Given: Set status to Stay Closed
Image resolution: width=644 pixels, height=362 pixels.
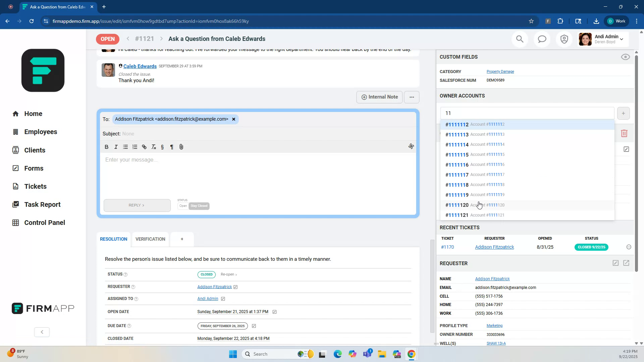Looking at the screenshot, I should [x=199, y=206].
